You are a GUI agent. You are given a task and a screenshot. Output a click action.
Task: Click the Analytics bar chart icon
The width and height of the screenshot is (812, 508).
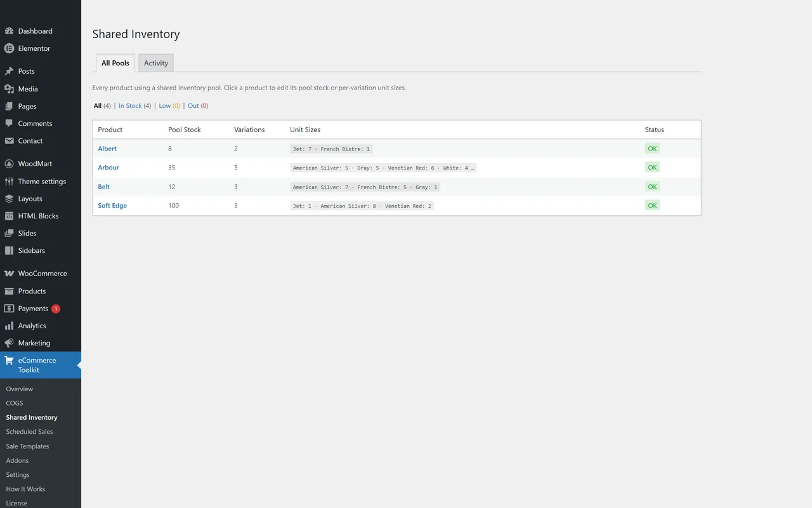[x=9, y=326]
